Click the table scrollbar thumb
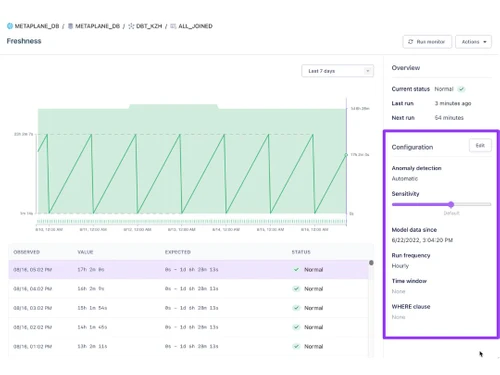This screenshot has width=500, height=375. coord(371,263)
